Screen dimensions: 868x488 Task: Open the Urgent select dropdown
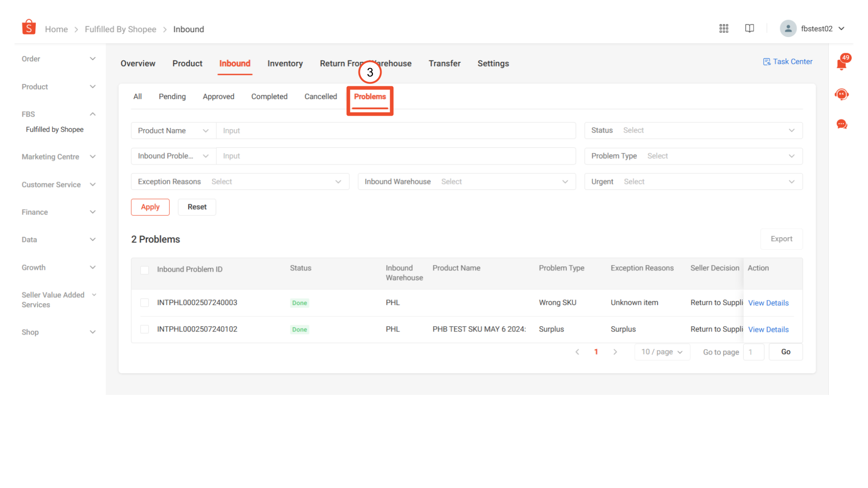pyautogui.click(x=693, y=182)
